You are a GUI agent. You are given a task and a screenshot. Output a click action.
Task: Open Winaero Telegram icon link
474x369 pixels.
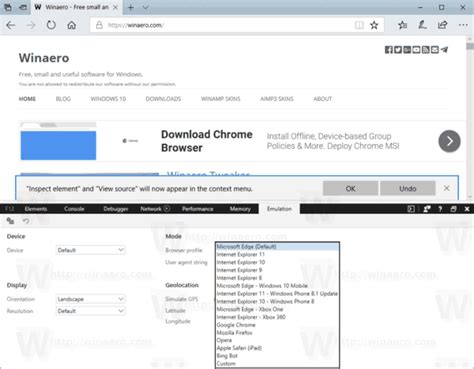coord(444,50)
